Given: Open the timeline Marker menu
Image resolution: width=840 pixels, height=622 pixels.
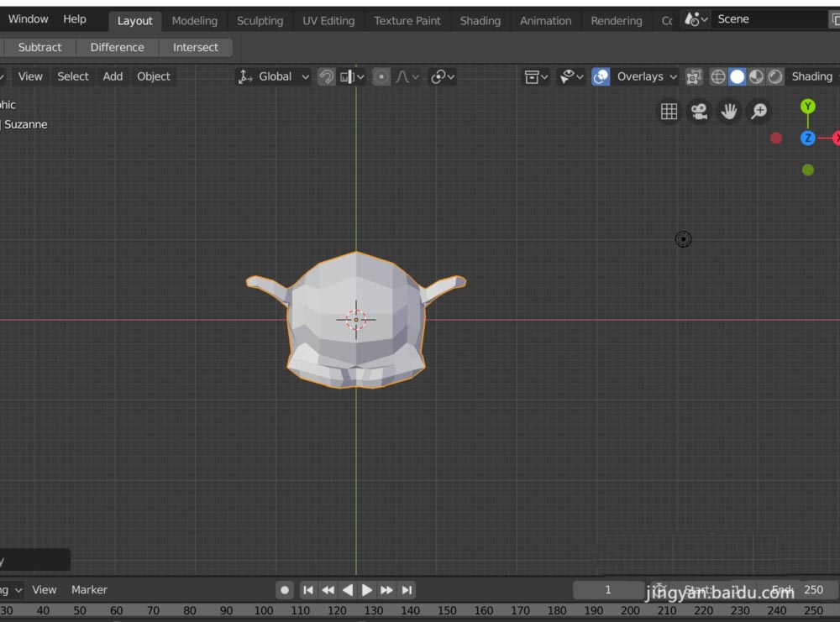Looking at the screenshot, I should 89,590.
